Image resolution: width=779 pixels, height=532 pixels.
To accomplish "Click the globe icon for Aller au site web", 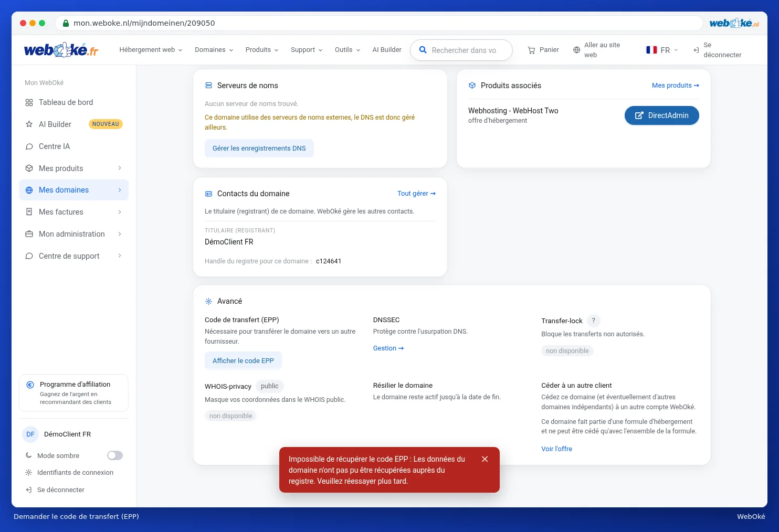I will tap(576, 50).
